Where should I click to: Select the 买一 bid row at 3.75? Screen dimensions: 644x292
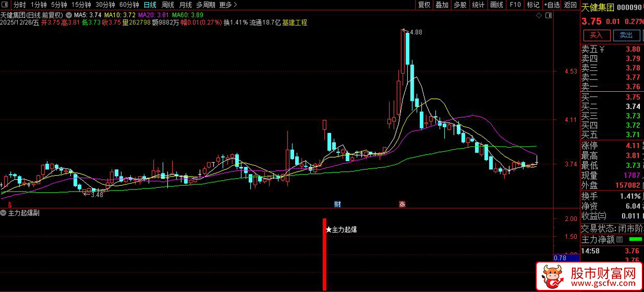point(612,97)
